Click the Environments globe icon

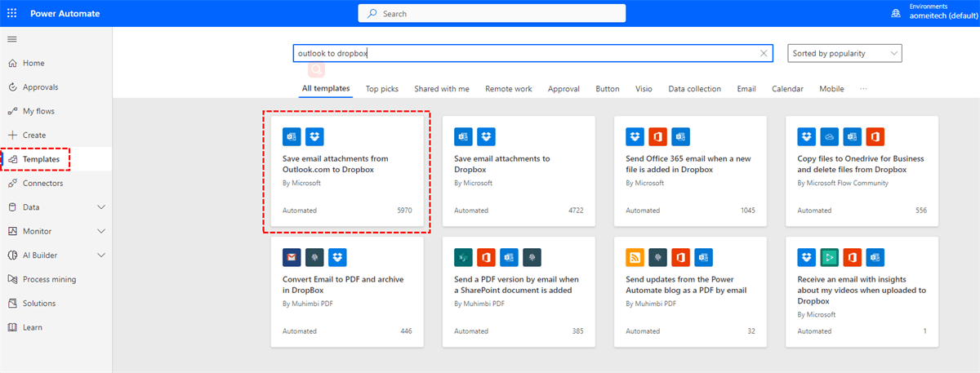(896, 13)
